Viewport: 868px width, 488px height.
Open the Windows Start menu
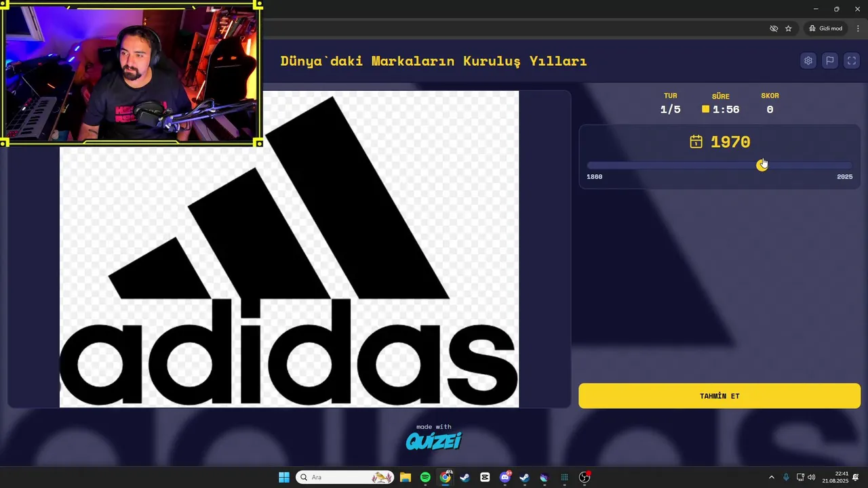tap(284, 477)
